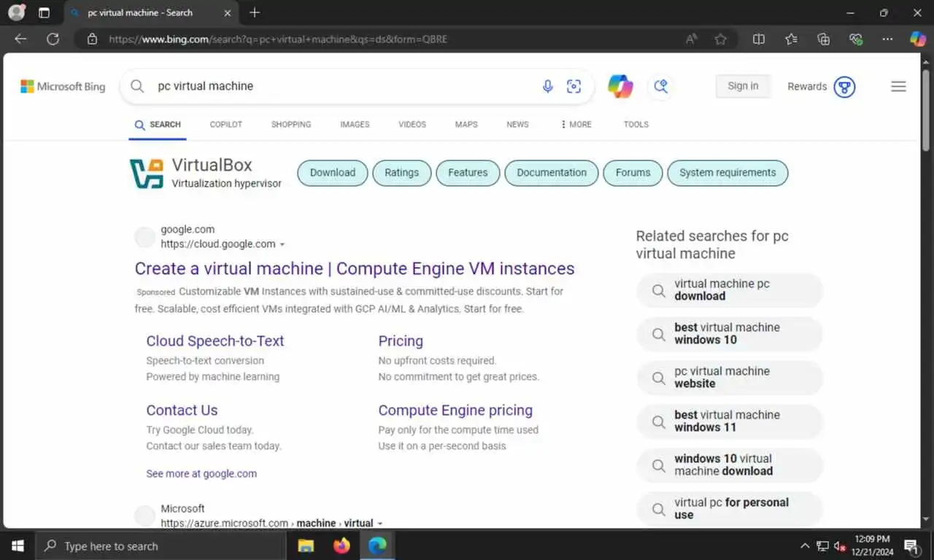Click the browser address bar URL
The image size is (934, 560).
[x=278, y=39]
